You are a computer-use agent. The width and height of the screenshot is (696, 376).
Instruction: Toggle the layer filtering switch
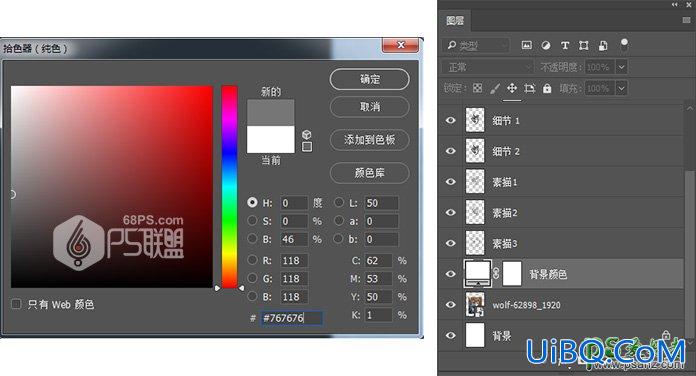(x=624, y=45)
